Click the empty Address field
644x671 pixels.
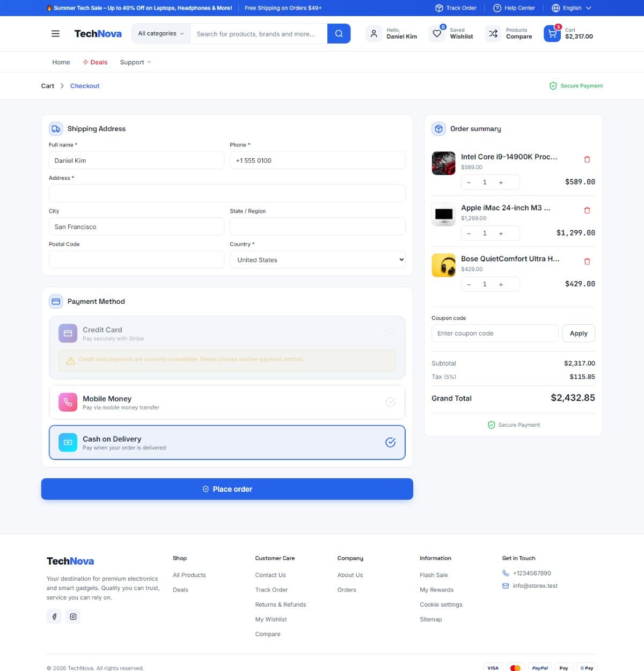click(227, 193)
